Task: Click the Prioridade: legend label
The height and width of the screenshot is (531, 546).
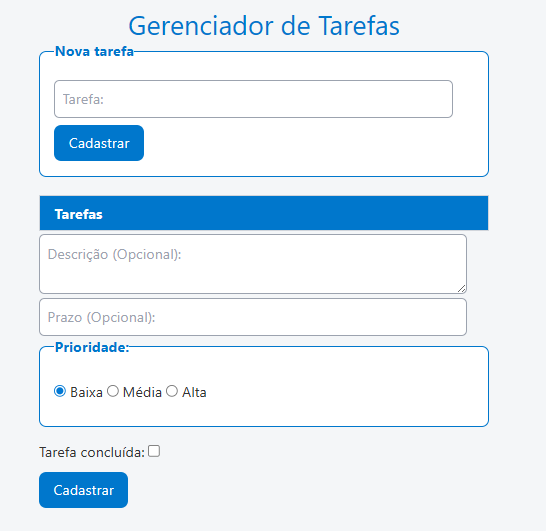Action: [x=92, y=348]
